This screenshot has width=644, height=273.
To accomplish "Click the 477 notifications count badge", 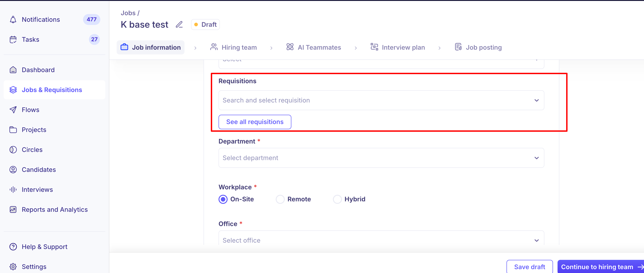I will tap(91, 19).
